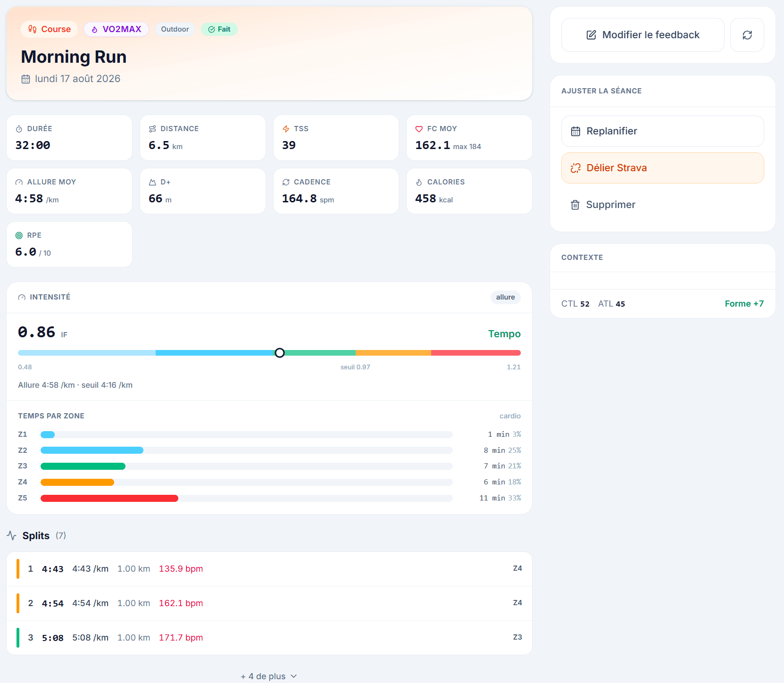784x683 pixels.
Task: Click the 164.8 spm cadence value
Action: pyautogui.click(x=308, y=199)
